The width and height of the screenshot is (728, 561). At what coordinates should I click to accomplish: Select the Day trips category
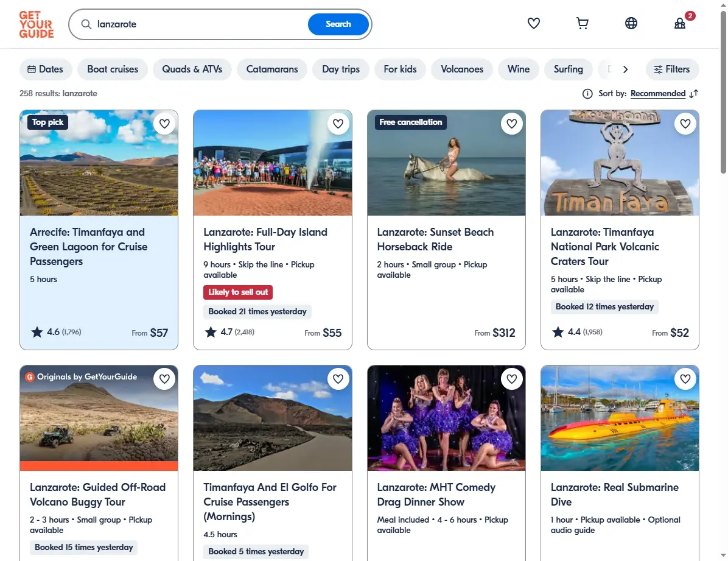point(341,69)
